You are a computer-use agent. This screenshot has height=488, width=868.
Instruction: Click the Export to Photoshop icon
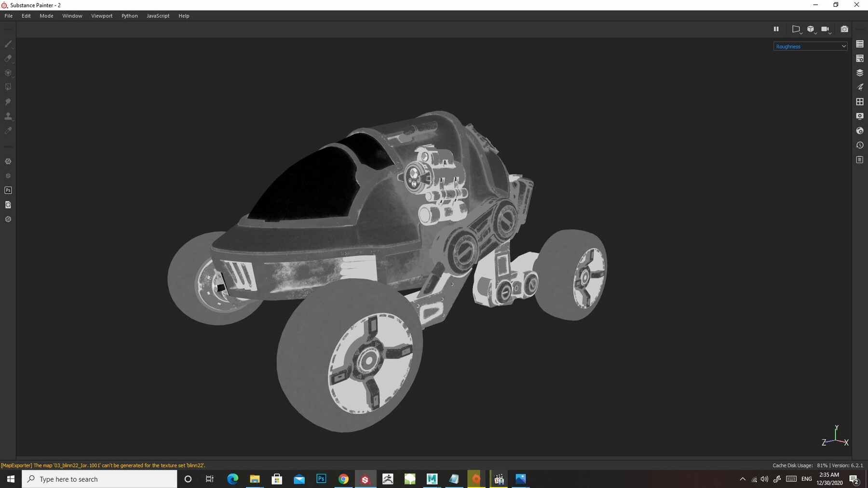pyautogui.click(x=8, y=190)
